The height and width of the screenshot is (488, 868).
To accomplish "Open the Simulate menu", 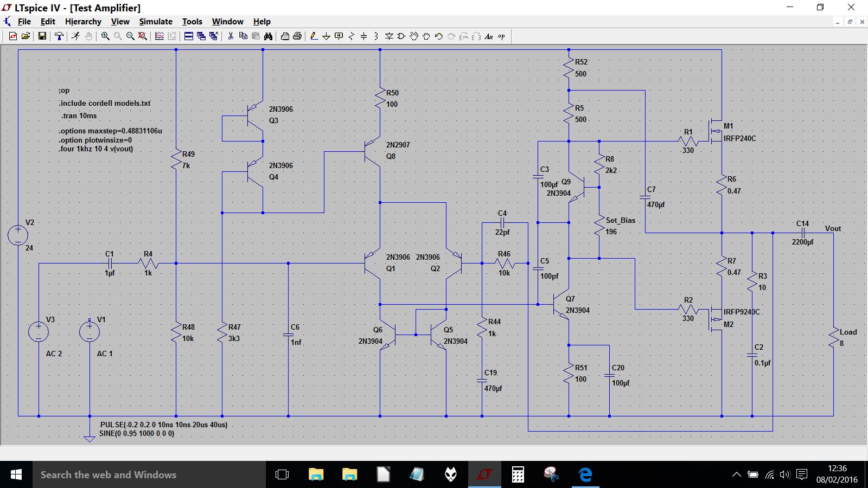I will point(156,22).
